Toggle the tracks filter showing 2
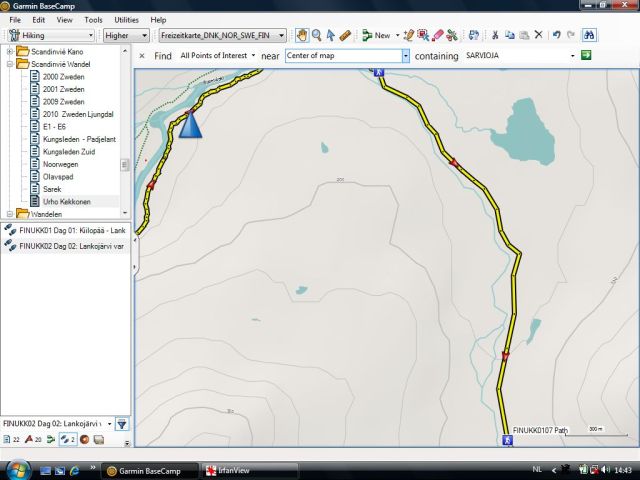The width and height of the screenshot is (640, 480). (68, 439)
